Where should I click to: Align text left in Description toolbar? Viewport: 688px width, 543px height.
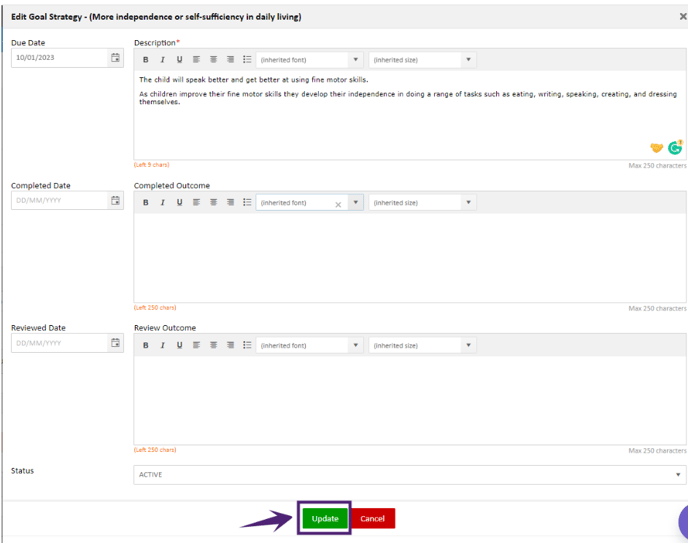pos(196,60)
